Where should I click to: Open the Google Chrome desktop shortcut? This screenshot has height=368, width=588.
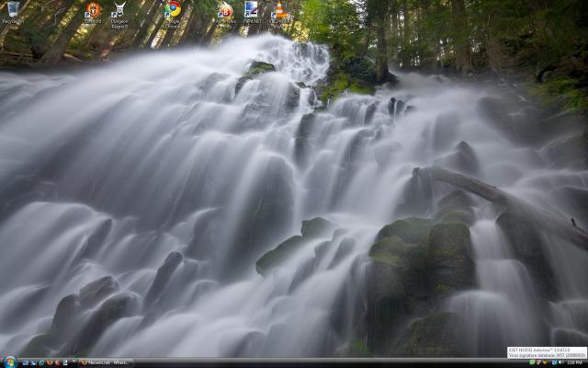pyautogui.click(x=173, y=13)
